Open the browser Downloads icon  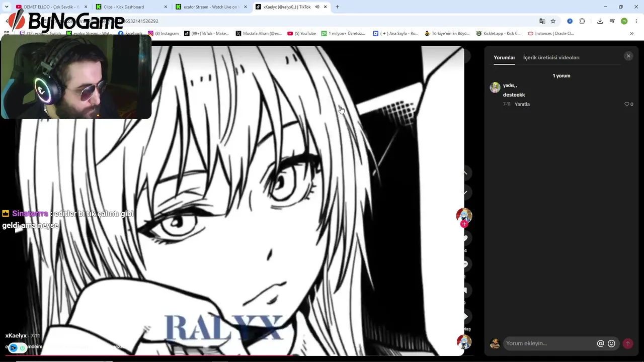pos(600,21)
